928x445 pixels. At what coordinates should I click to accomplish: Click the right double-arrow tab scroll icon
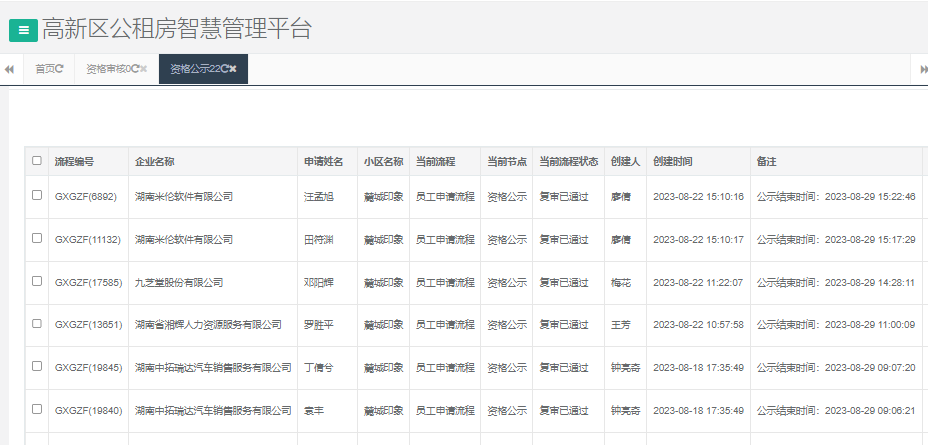(x=924, y=69)
